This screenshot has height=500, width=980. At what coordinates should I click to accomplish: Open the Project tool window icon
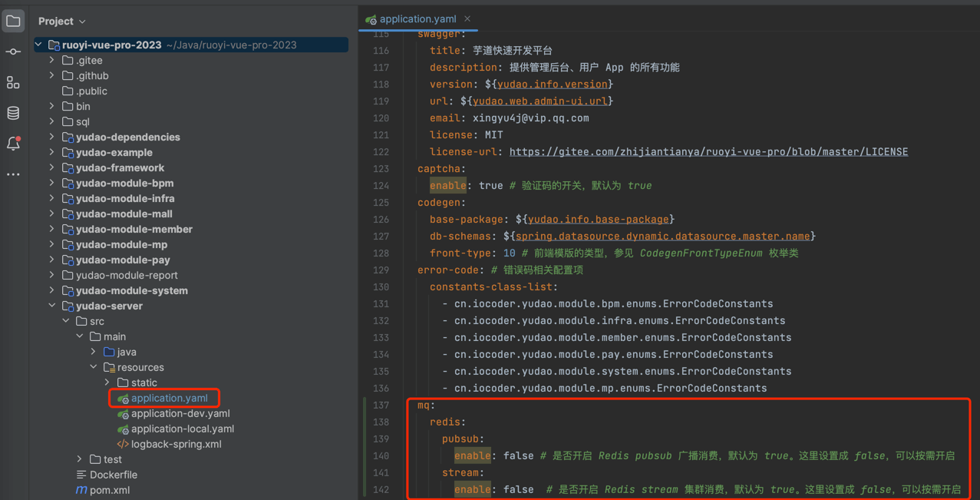13,22
